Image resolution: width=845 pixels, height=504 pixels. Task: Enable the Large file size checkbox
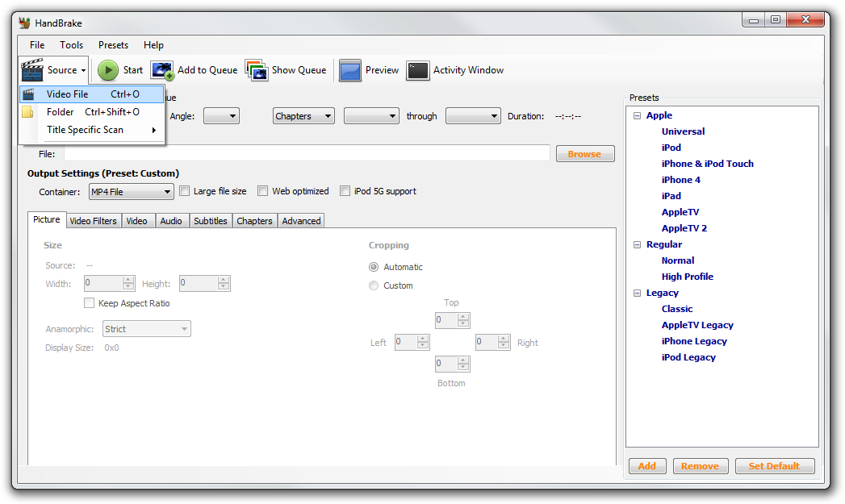tap(185, 191)
